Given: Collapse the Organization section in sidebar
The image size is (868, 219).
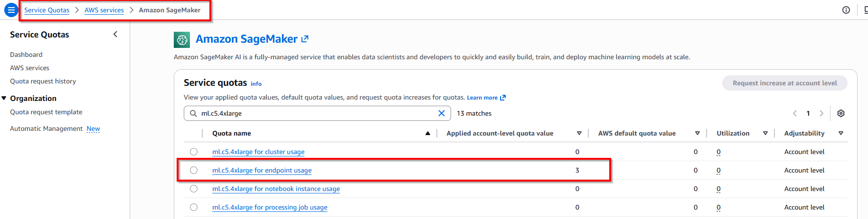Looking at the screenshot, I should 4,98.
